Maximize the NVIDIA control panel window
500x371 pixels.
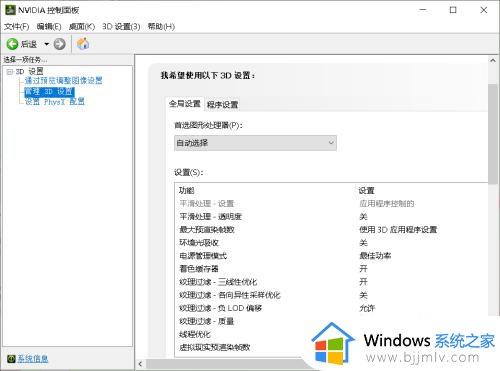(453, 10)
